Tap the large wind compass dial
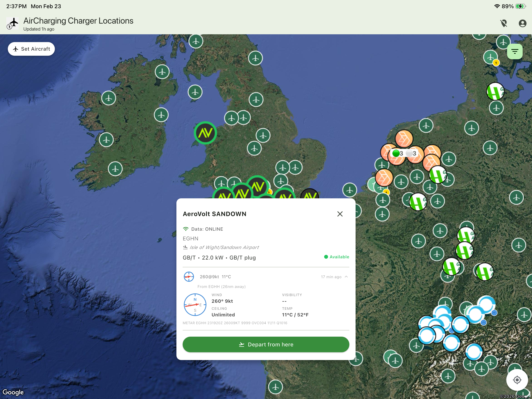Screen dimensions: 532x399 tap(195, 305)
